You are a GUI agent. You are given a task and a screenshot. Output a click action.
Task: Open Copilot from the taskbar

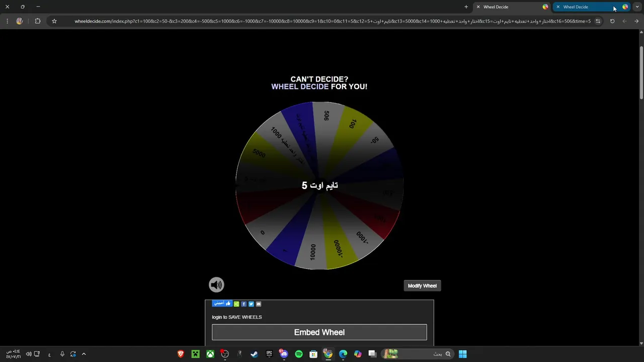point(358,354)
